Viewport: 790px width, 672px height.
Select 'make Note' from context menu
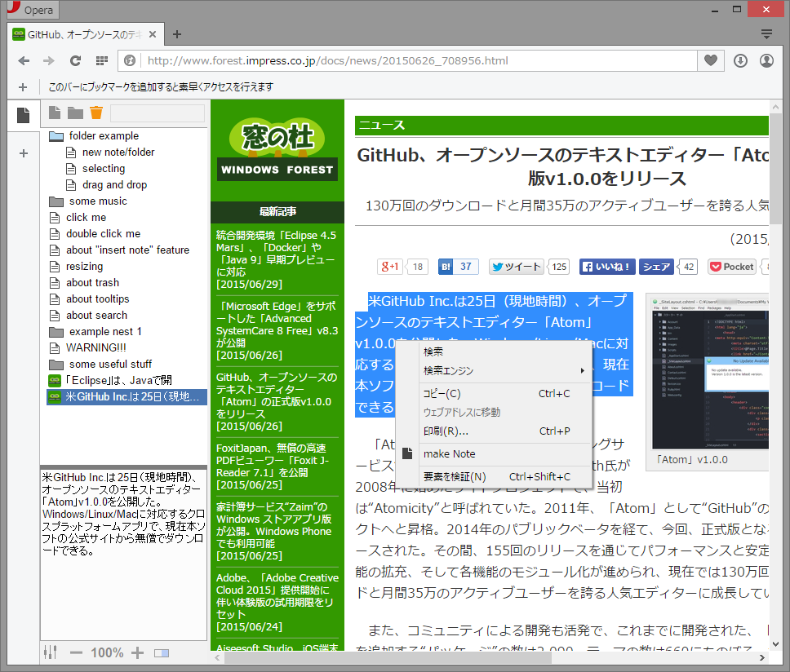tap(450, 453)
